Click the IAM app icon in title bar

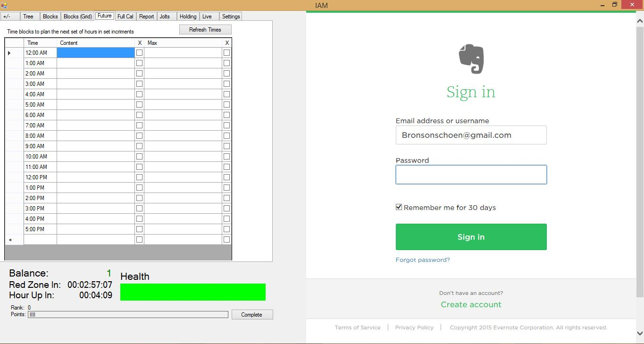(x=4, y=5)
